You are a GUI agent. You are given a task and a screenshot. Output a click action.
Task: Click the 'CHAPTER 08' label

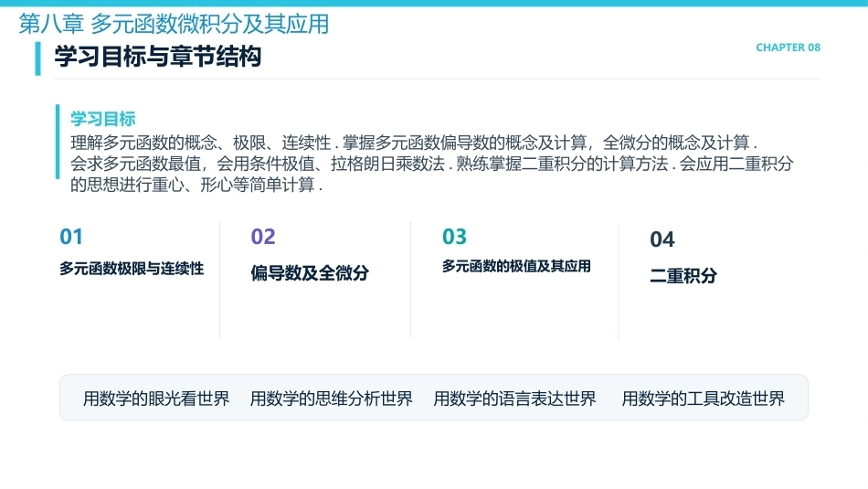click(x=788, y=48)
